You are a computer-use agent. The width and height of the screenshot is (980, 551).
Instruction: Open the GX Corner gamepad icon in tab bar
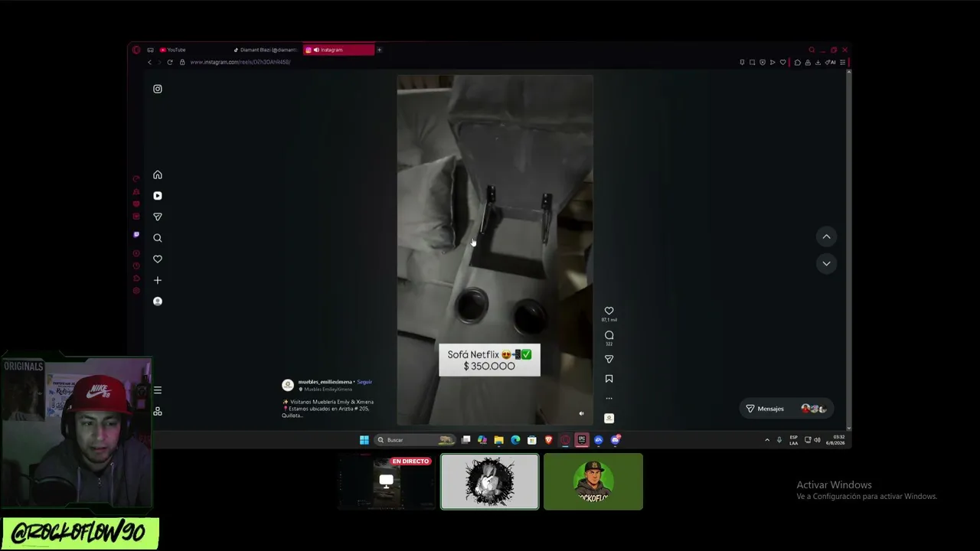click(150, 50)
